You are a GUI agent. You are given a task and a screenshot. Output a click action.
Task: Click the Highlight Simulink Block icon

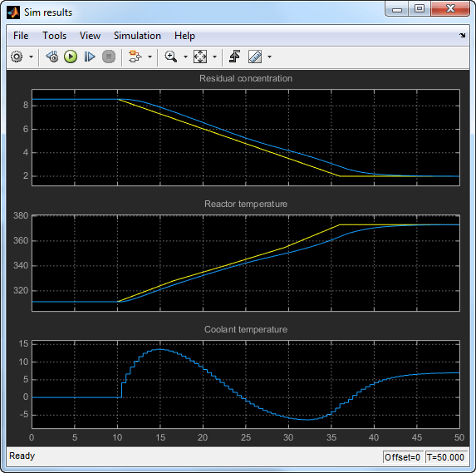(135, 57)
